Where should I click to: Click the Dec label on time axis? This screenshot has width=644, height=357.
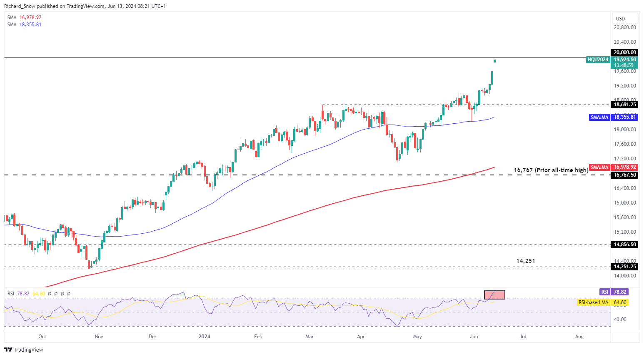coord(153,337)
